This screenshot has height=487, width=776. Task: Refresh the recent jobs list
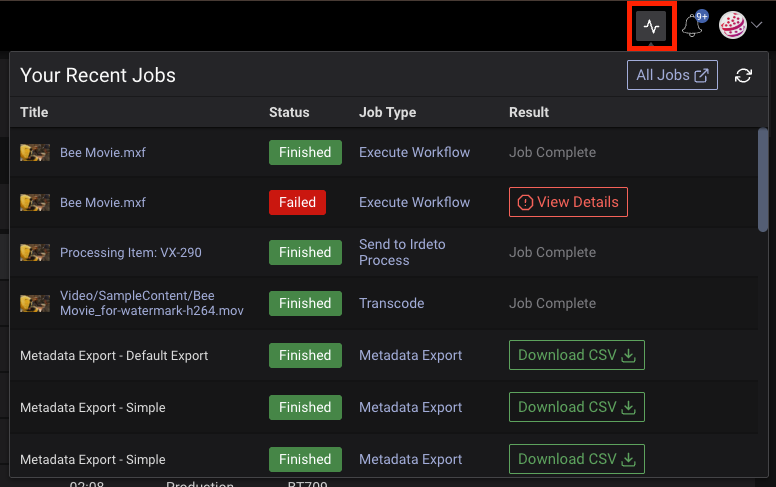743,76
